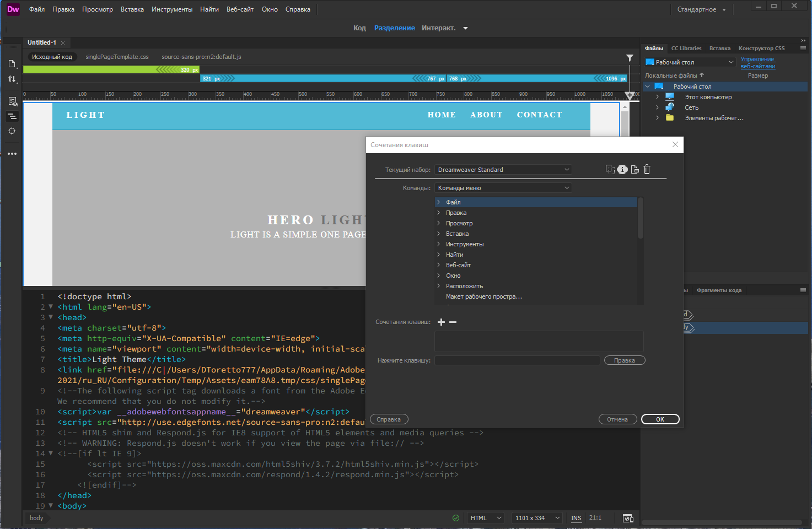
Task: Click the crosshair inspect mode icon
Action: point(12,131)
